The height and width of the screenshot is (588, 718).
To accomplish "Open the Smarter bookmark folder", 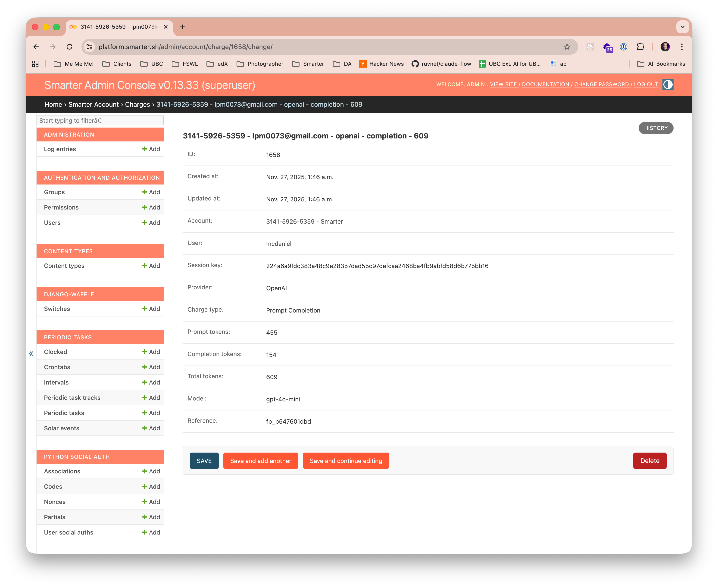I will tap(308, 64).
